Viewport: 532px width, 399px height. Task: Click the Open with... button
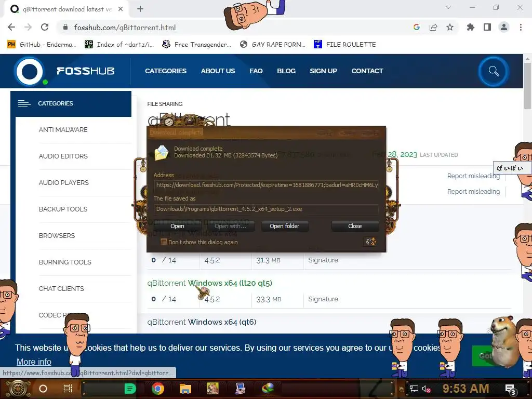231,226
